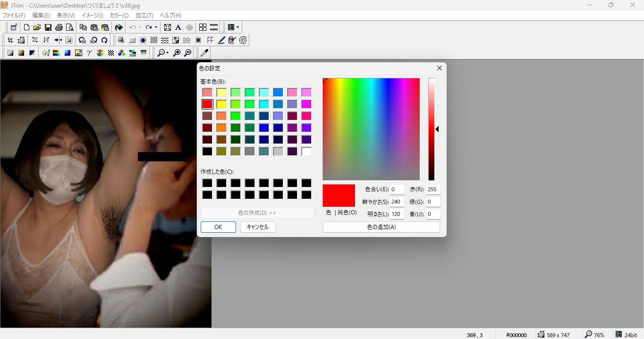Click the print icon in toolbar

(x=59, y=27)
